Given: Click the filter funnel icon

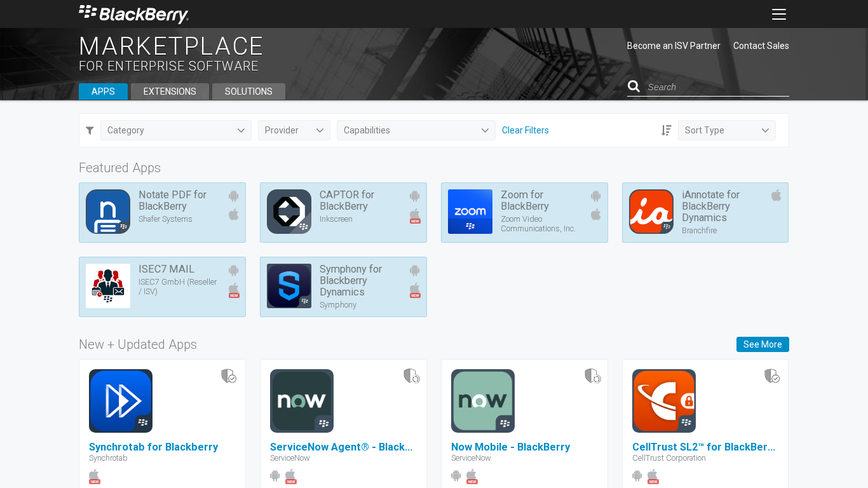Looking at the screenshot, I should (x=90, y=130).
